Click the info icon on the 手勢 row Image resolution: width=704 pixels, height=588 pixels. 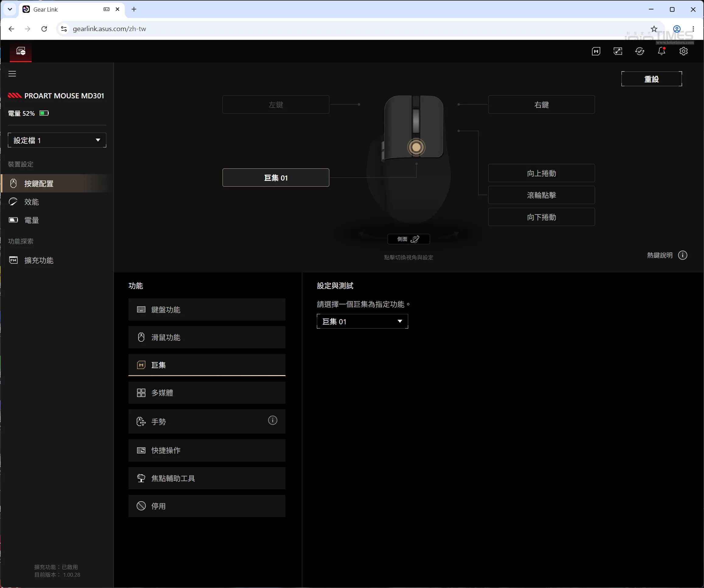click(x=272, y=420)
